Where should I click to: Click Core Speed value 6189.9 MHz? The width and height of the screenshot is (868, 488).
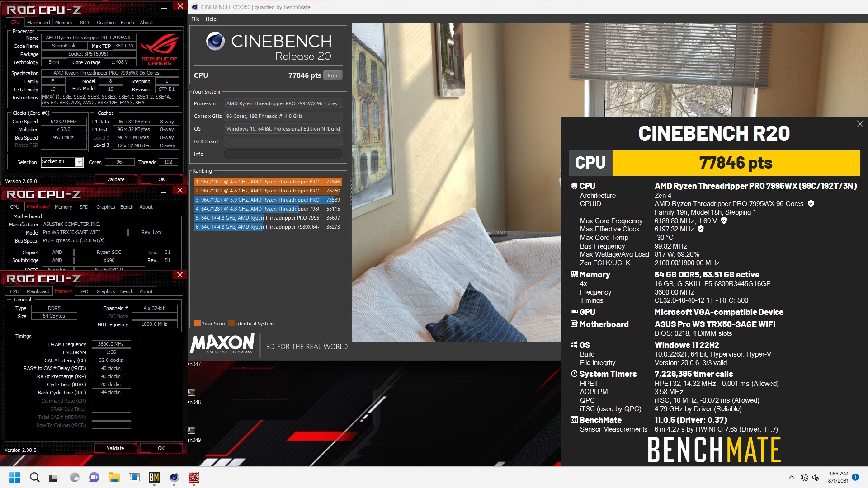63,122
